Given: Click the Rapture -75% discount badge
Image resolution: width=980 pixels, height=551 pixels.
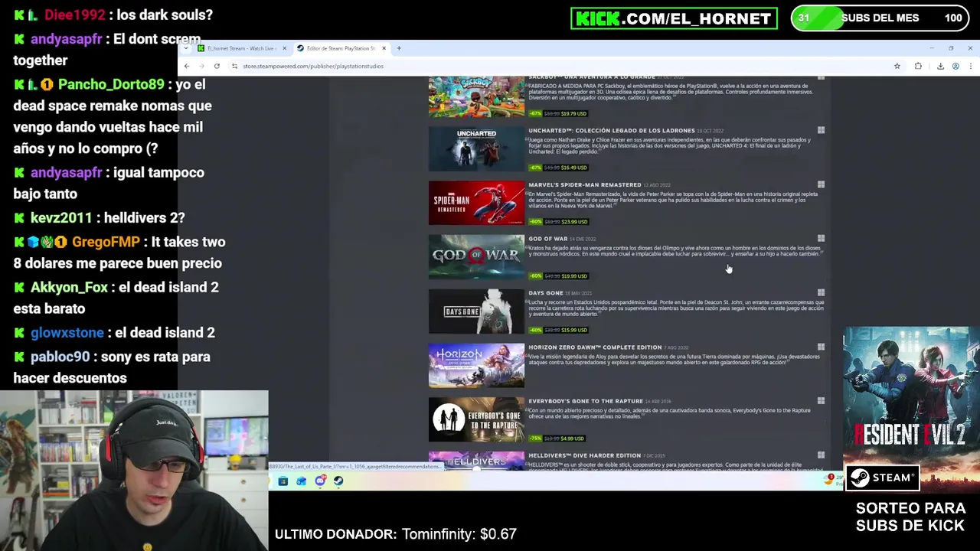Looking at the screenshot, I should (535, 439).
